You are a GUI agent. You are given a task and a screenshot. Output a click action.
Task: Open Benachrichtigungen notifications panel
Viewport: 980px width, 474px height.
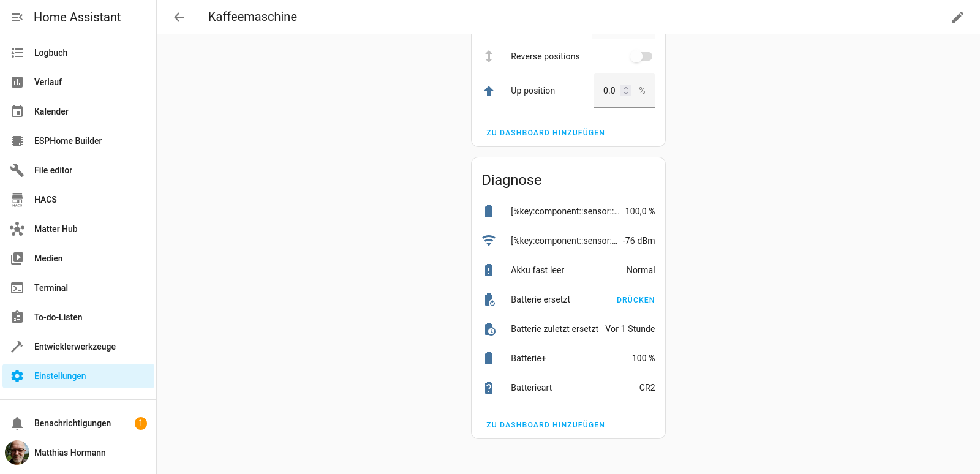(x=72, y=423)
